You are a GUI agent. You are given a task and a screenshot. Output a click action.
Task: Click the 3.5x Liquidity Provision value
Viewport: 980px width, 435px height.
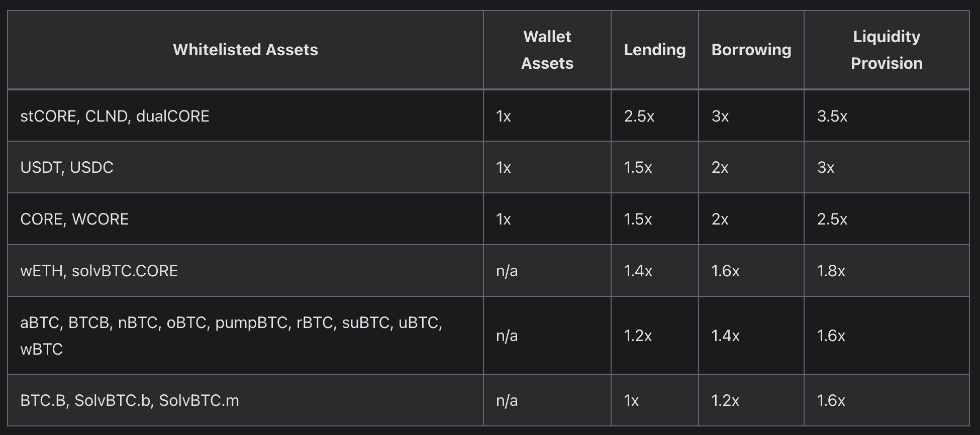[x=832, y=116]
